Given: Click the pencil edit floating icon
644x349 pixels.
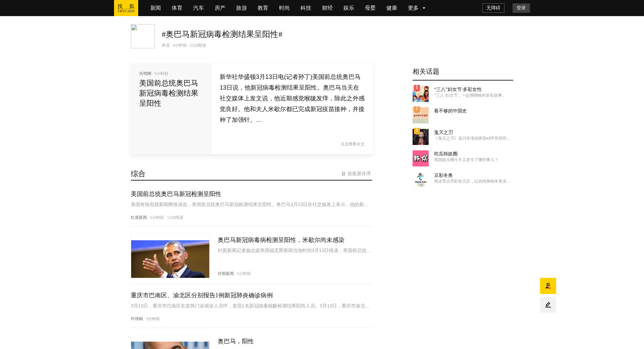Looking at the screenshot, I should tap(548, 305).
